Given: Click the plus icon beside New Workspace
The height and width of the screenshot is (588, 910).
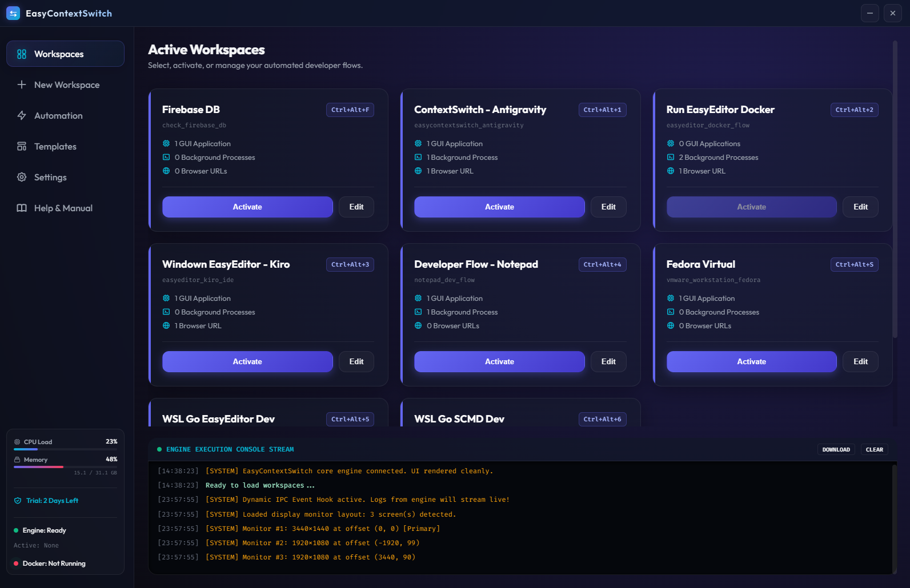Looking at the screenshot, I should click(x=22, y=84).
